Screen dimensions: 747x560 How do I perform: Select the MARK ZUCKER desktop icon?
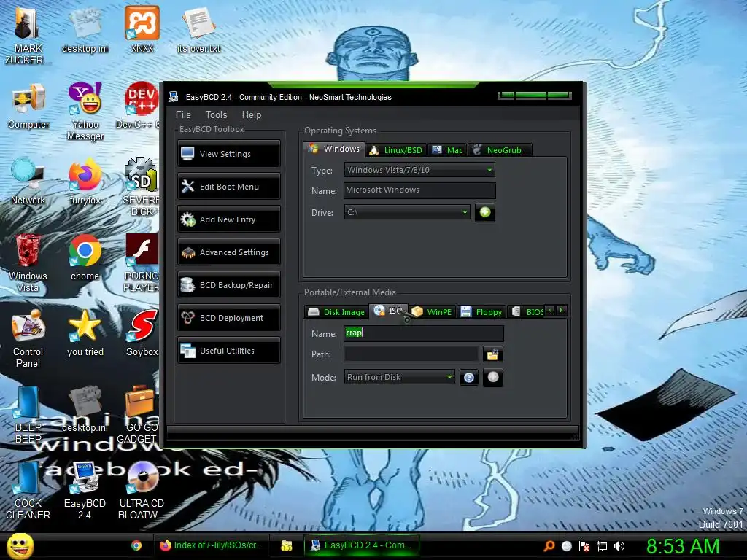point(28,36)
